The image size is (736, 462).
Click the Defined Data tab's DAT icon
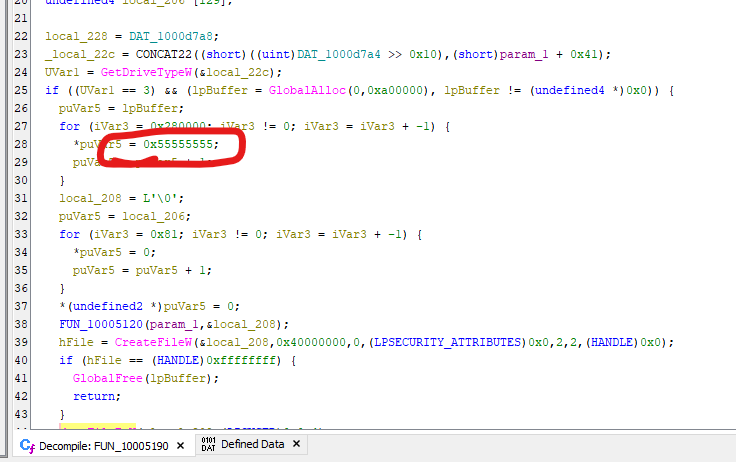click(x=208, y=445)
